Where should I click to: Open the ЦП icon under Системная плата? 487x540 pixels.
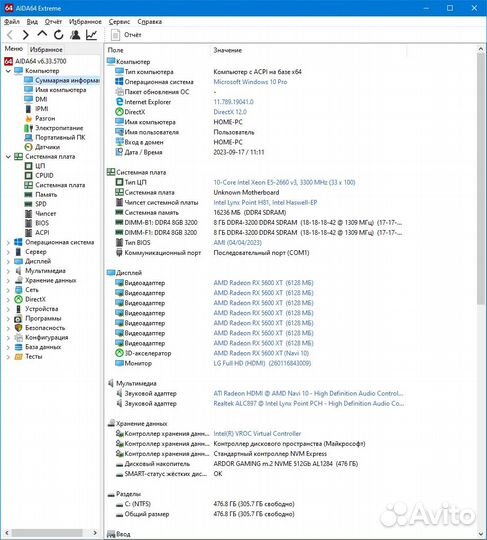(29, 166)
